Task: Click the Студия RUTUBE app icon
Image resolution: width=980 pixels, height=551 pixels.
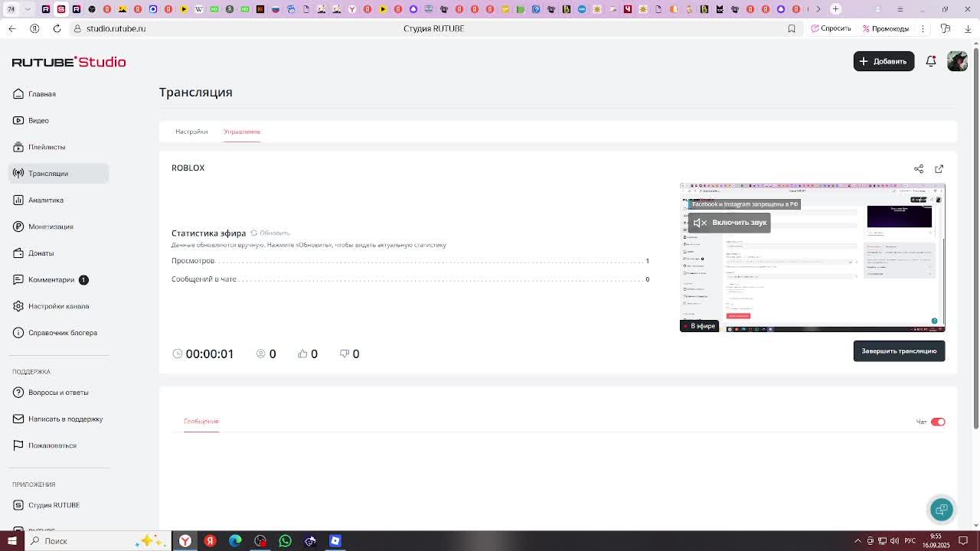Action: point(18,505)
